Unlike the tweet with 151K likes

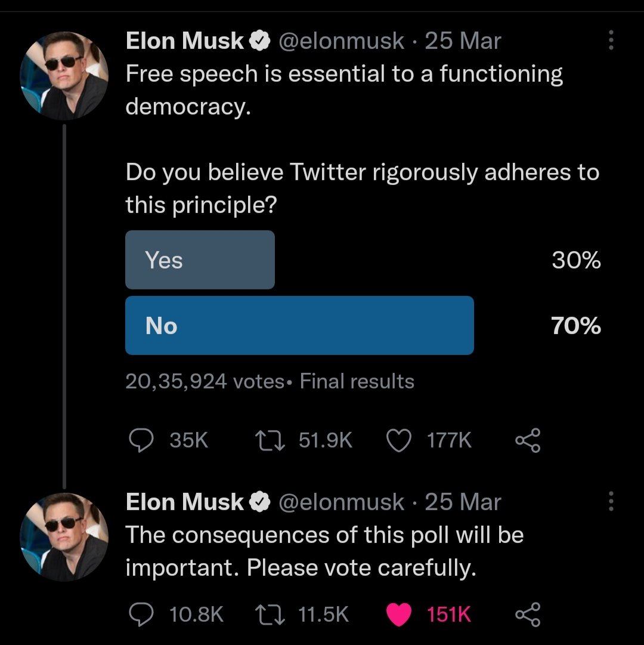pos(399,614)
